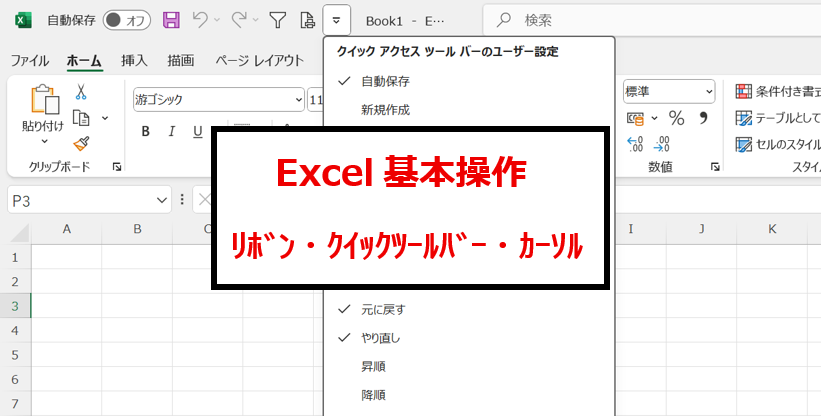Uncheck 自動保存 in the customize menu
The image size is (821, 416).
click(385, 81)
